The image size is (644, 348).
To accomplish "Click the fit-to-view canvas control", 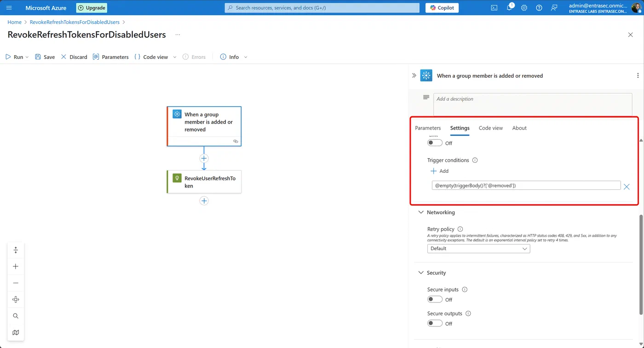I will coord(16,250).
